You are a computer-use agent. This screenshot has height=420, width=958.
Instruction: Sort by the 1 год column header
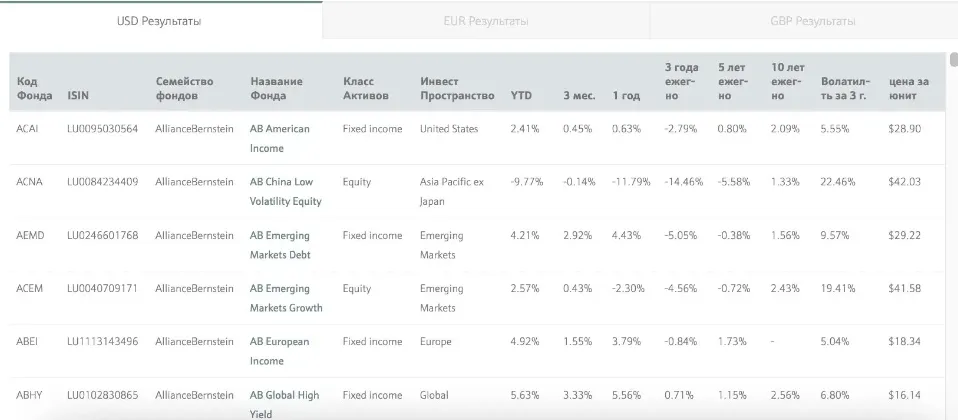click(626, 96)
